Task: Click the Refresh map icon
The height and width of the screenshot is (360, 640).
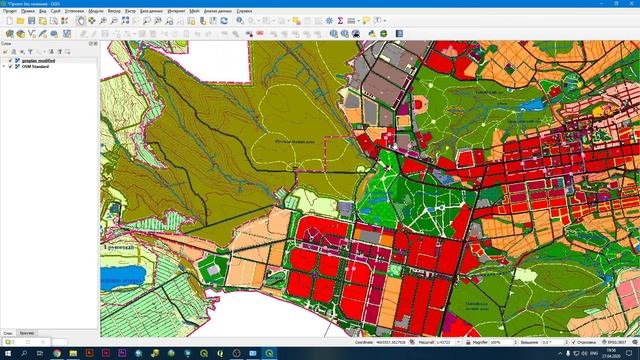Action: tap(224, 21)
